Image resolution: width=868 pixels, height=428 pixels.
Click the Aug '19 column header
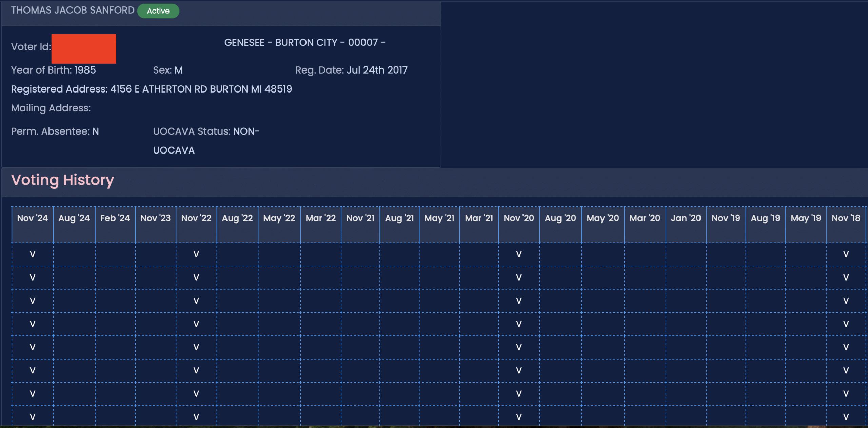click(766, 225)
